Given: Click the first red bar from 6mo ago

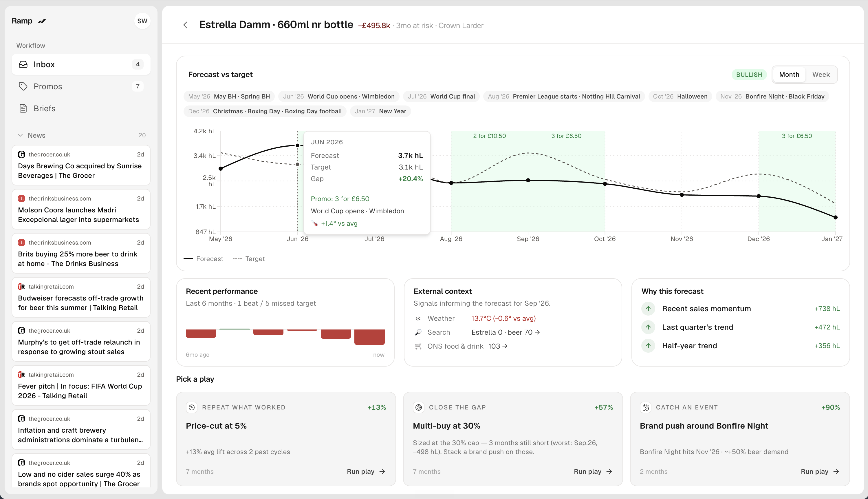Looking at the screenshot, I should [x=201, y=334].
